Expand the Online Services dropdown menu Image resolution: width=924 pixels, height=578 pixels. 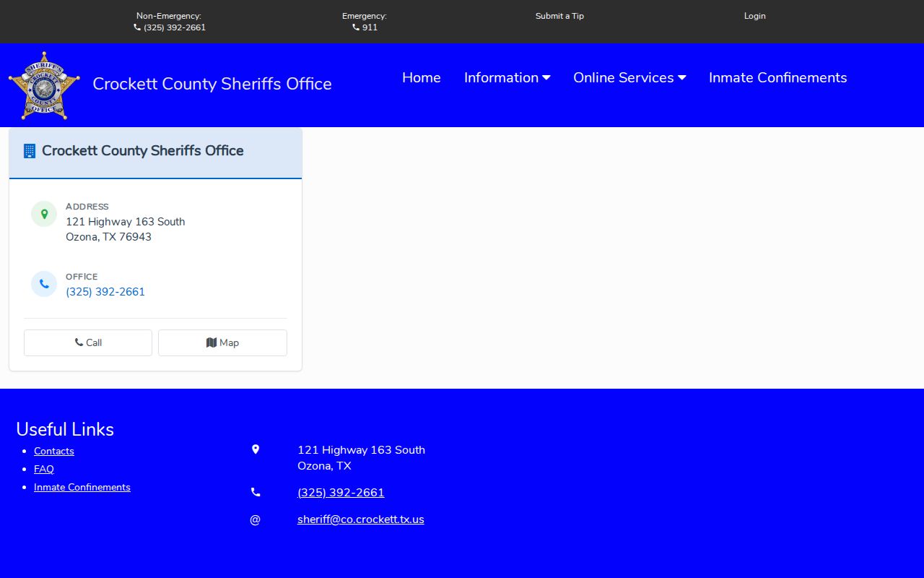tap(629, 77)
